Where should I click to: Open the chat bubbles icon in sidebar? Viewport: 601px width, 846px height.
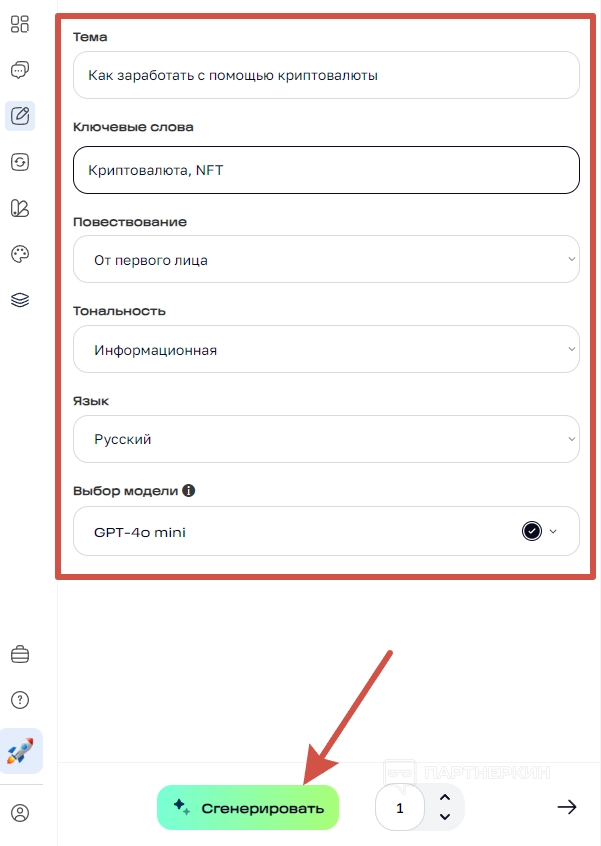point(20,69)
